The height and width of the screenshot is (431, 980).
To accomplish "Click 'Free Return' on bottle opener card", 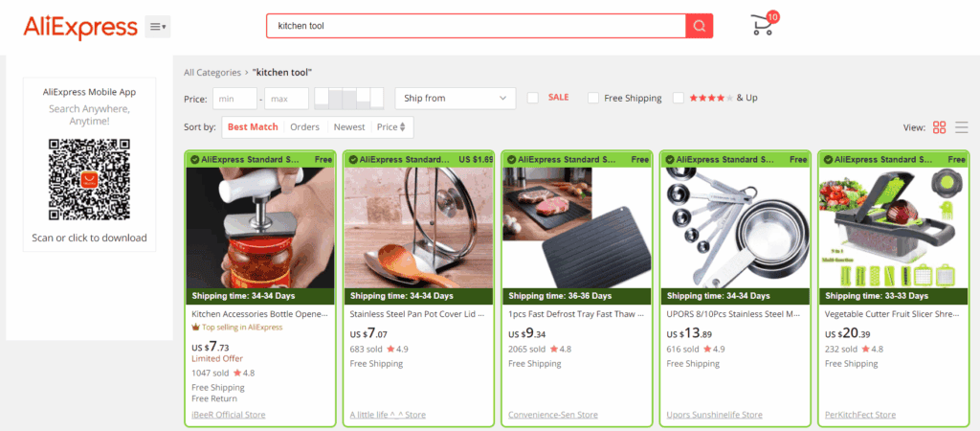I will pyautogui.click(x=214, y=398).
